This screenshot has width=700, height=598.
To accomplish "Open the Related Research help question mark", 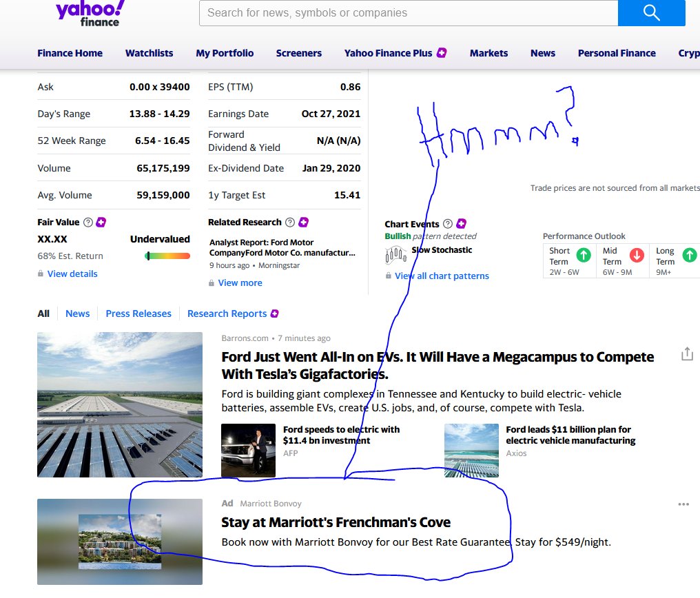I will click(290, 223).
